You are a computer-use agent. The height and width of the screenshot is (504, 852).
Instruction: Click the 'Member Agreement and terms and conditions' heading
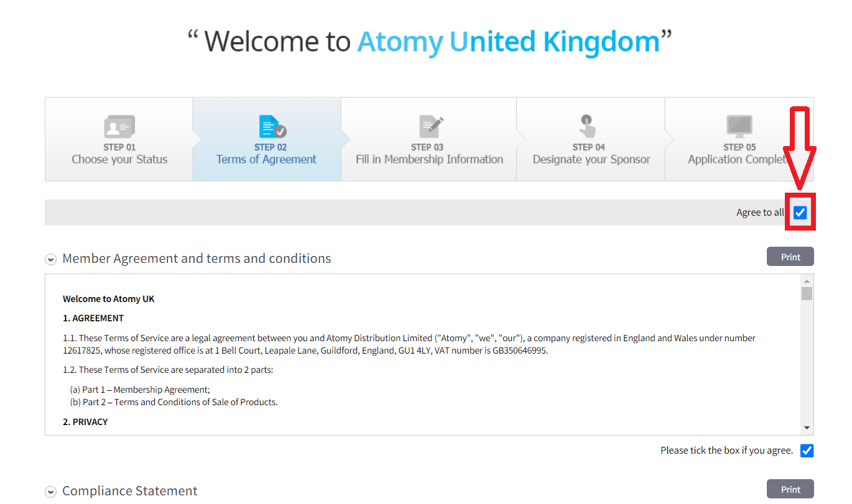tap(197, 259)
